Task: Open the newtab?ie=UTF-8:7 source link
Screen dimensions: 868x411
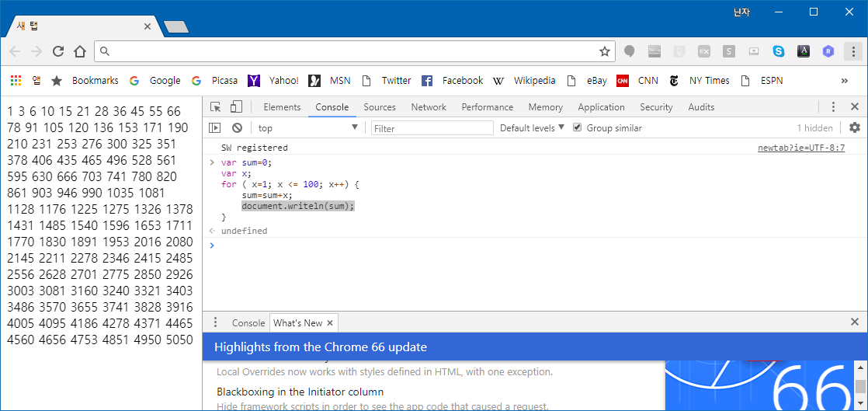Action: [x=801, y=148]
